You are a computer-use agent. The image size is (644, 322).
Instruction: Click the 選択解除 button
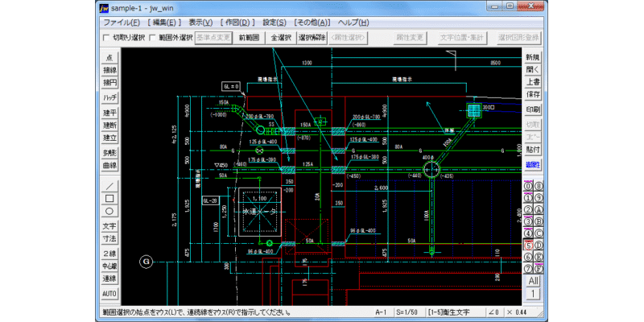312,38
